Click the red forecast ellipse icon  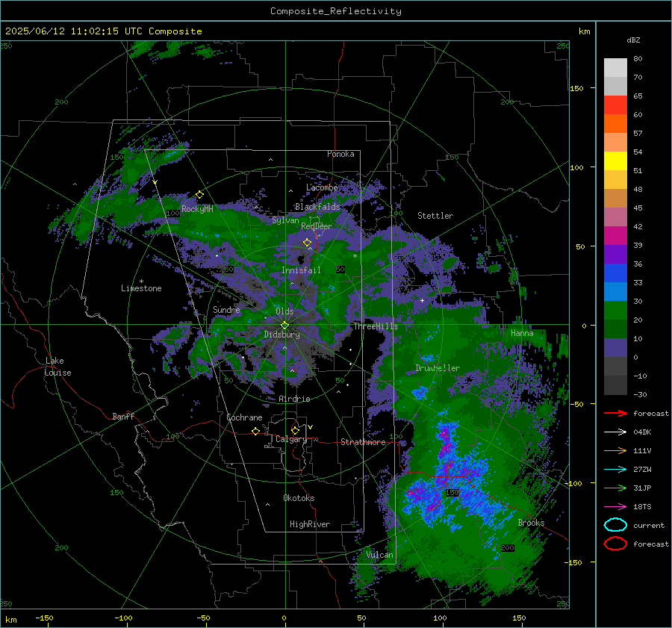pyautogui.click(x=615, y=544)
